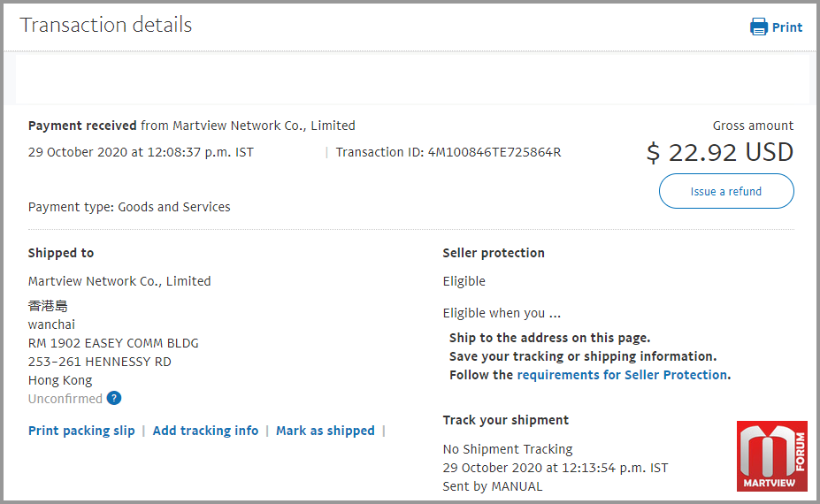Click the RM 1902 EASEY COMM BLDG line

pos(113,343)
